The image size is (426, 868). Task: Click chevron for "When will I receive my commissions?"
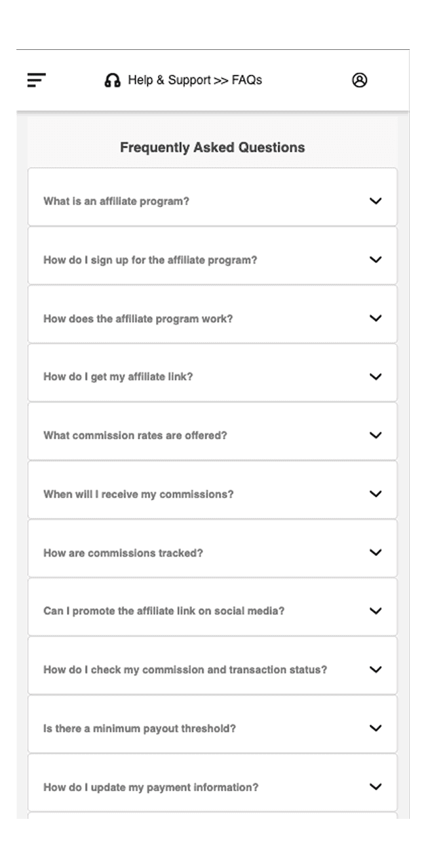(376, 494)
